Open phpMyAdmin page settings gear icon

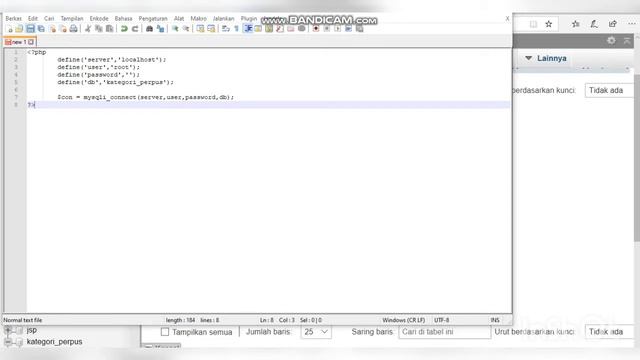(x=611, y=40)
